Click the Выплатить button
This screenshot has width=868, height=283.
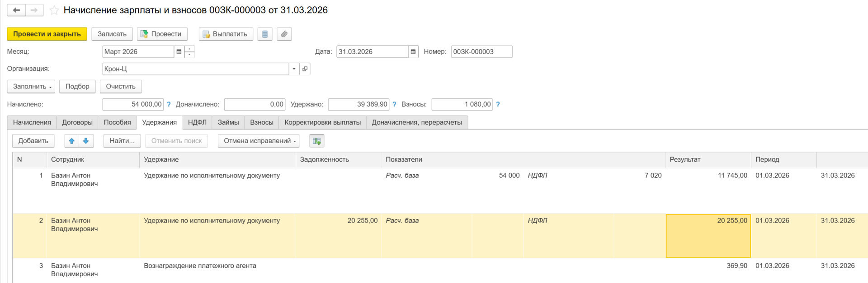(226, 34)
